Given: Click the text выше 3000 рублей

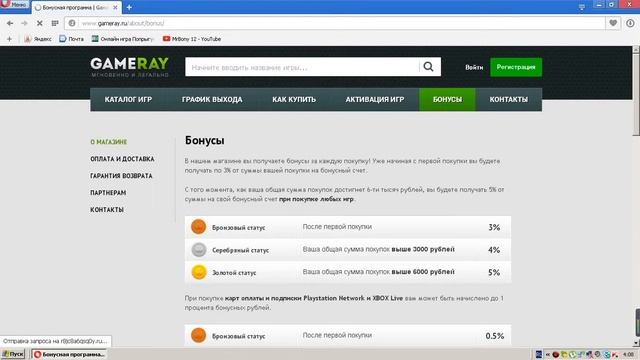Looking at the screenshot, I should (423, 249).
